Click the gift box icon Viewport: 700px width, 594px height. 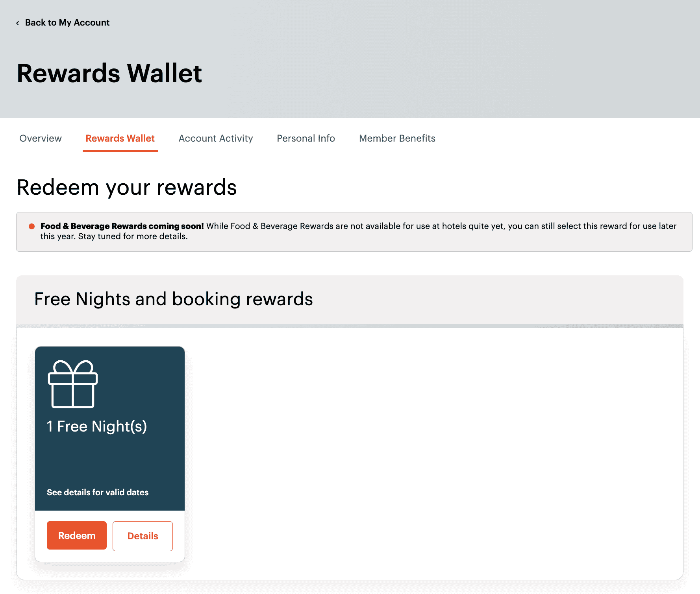73,384
